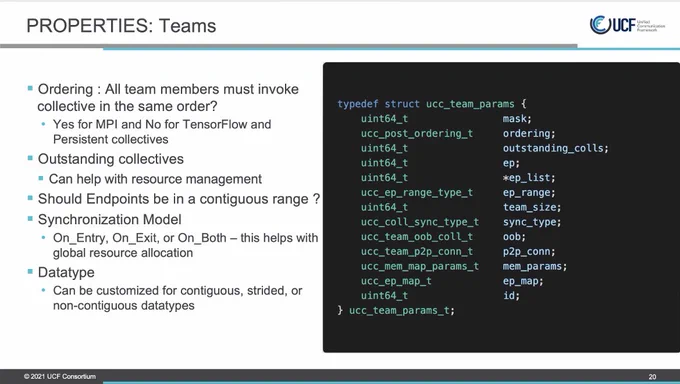
Task: Click the "team_size;" field name
Action: [x=532, y=207]
